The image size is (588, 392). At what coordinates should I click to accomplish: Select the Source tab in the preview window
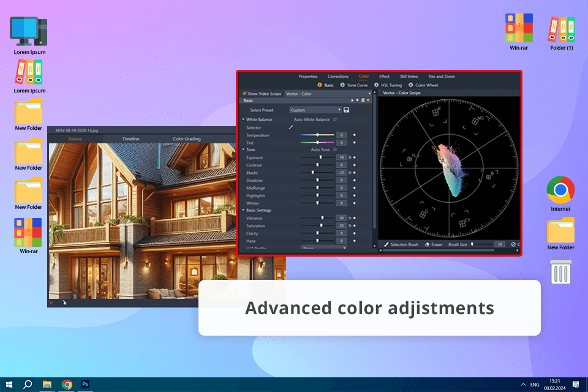(x=75, y=139)
